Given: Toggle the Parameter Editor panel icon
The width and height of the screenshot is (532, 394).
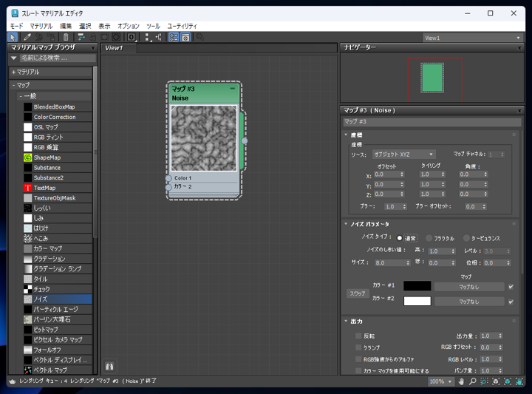Looking at the screenshot, I should point(185,37).
